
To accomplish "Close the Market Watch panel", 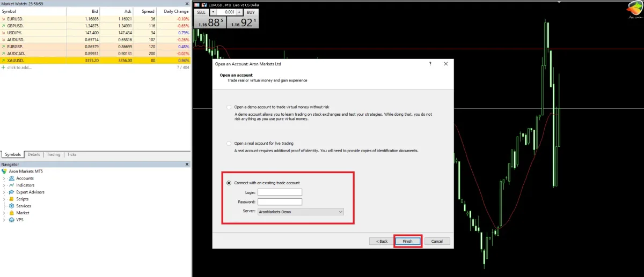I will (x=187, y=4).
